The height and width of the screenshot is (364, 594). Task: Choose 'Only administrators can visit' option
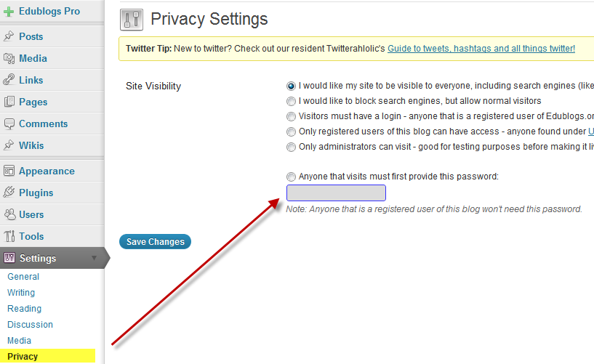292,147
